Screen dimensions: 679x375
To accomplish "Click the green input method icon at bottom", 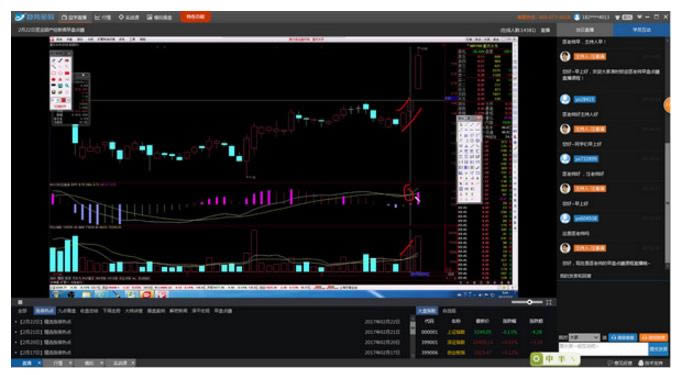I will (x=537, y=359).
